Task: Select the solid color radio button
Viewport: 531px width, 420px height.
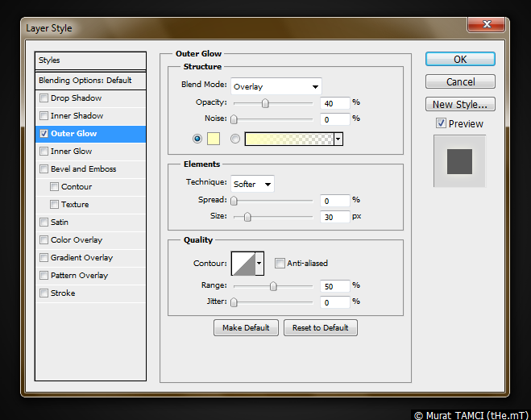Action: (x=197, y=139)
